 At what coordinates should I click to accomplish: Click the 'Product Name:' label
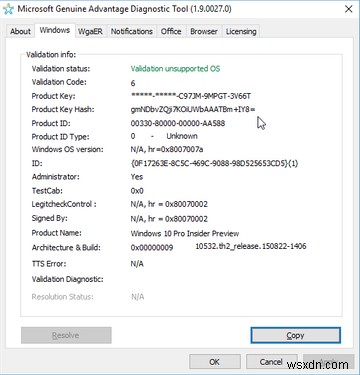coord(56,233)
